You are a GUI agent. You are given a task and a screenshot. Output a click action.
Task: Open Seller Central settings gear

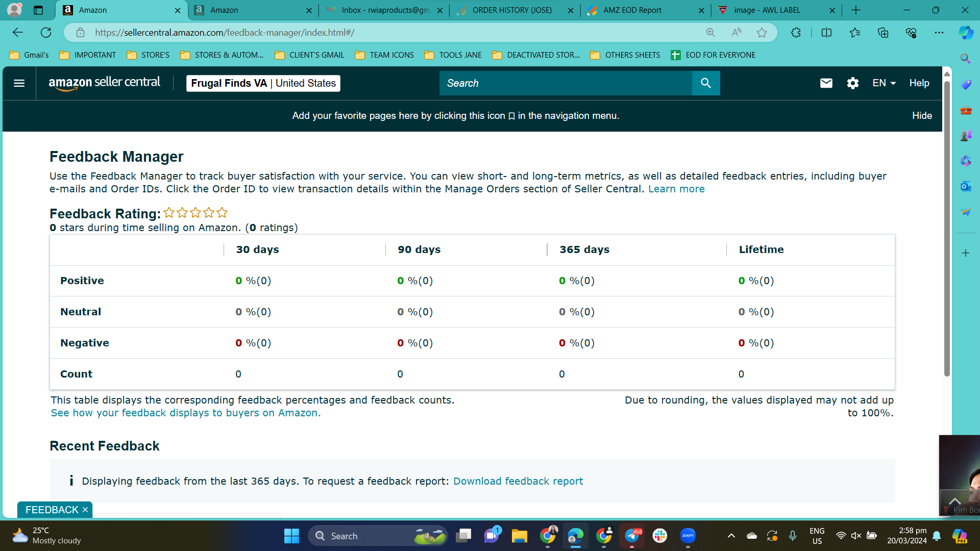[x=852, y=83]
